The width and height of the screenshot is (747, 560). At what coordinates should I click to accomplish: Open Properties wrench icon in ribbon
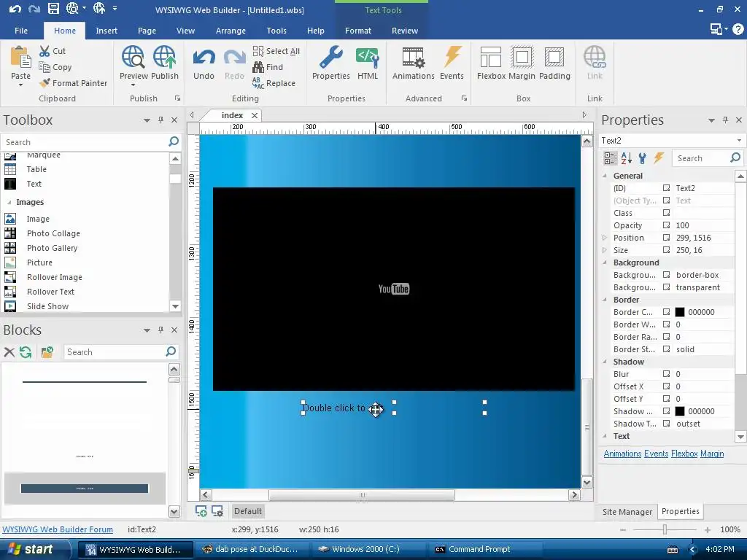pos(330,57)
